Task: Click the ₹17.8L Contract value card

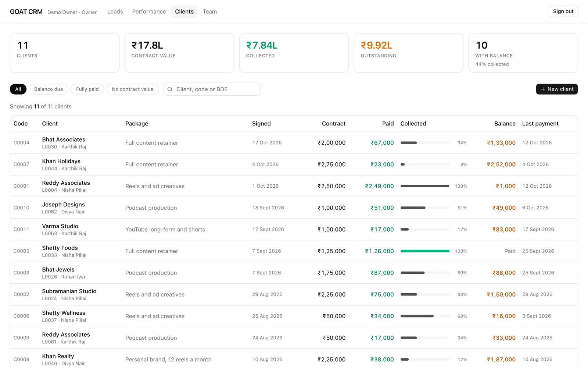Action: [179, 53]
